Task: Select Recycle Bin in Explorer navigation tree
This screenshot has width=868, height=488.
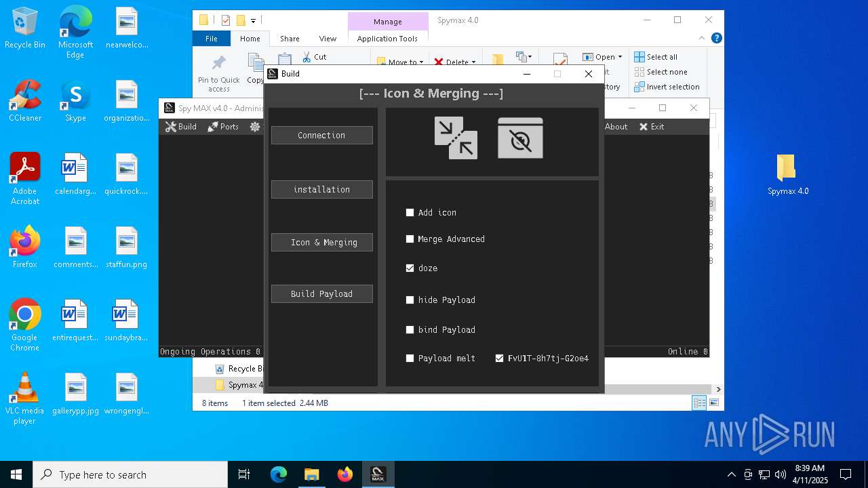Action: (239, 369)
